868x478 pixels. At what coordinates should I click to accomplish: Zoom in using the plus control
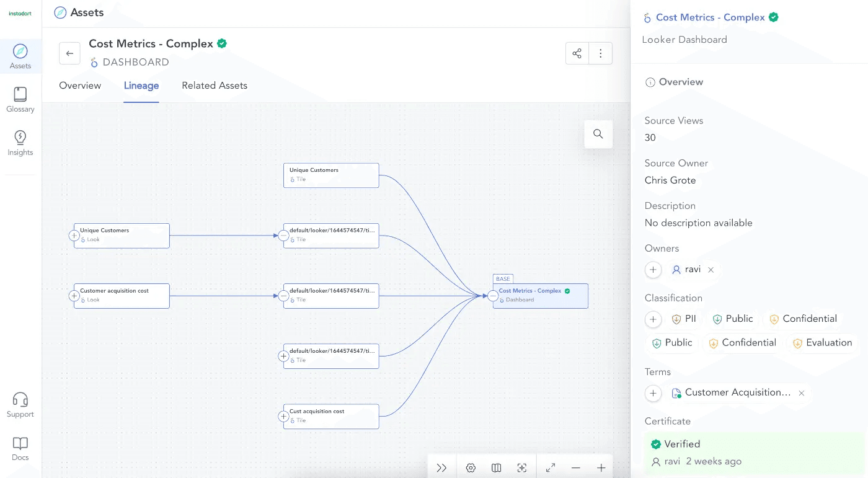click(x=601, y=467)
